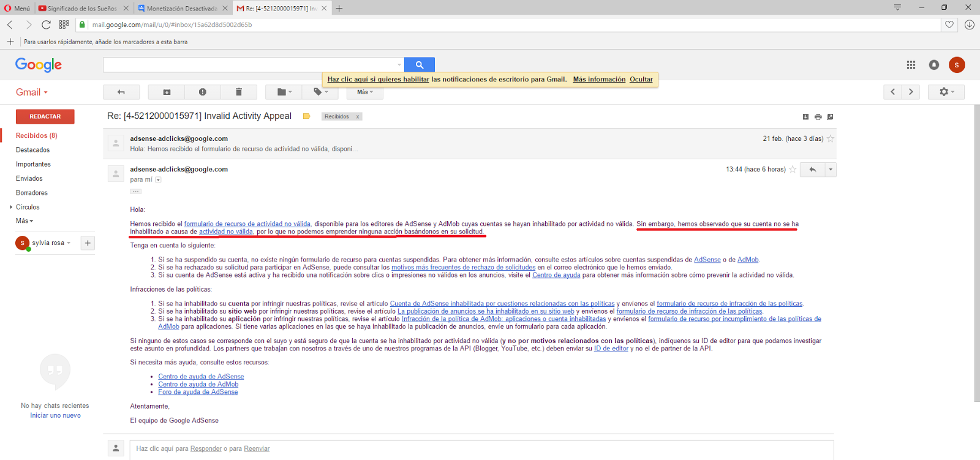980x460 pixels.
Task: Click the Reenviar link in reply box
Action: [257, 449]
